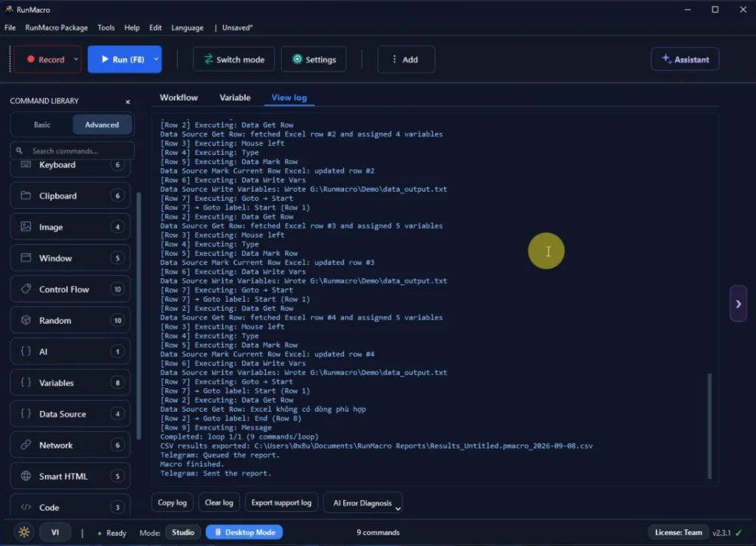Viewport: 756px width, 546px height.
Task: Expand the Random command category
Action: 70,320
